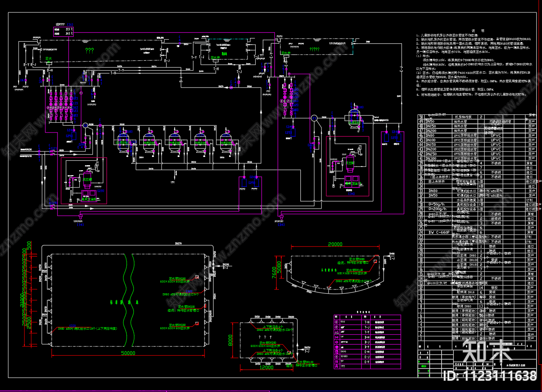Select E-Y code in legend table
This screenshot has width=542, height=392.
tap(367, 362)
